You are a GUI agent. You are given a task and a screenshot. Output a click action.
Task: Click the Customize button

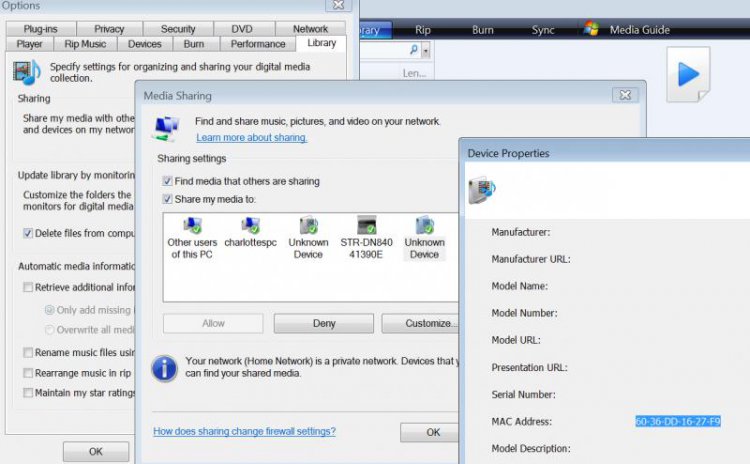(x=421, y=323)
